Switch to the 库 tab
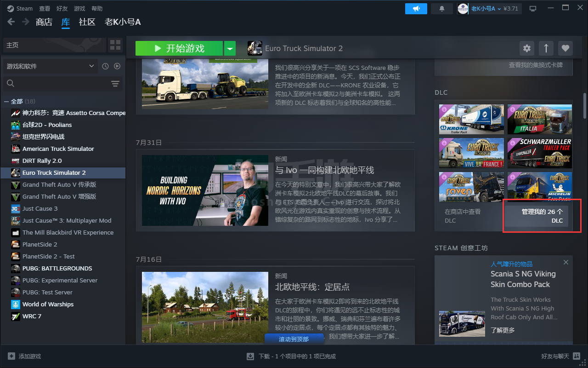The image size is (588, 368). (x=66, y=22)
